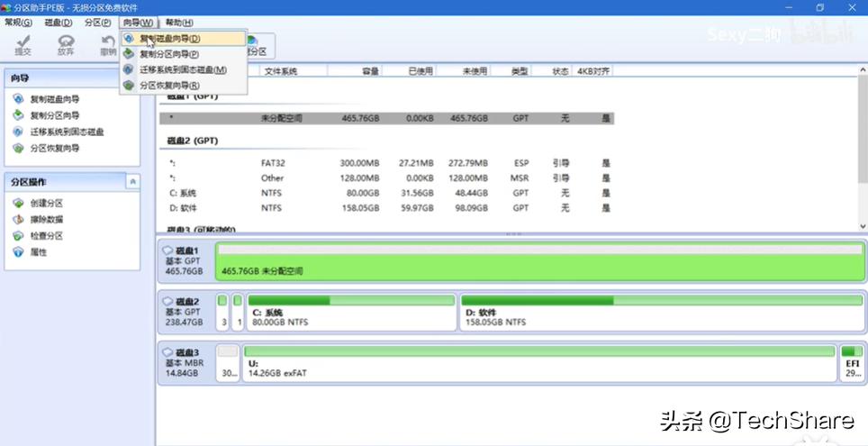Choose 复制磁盘向导 in the 向导 dropdown menu
Viewport: 868px width, 446px height.
coord(184,39)
